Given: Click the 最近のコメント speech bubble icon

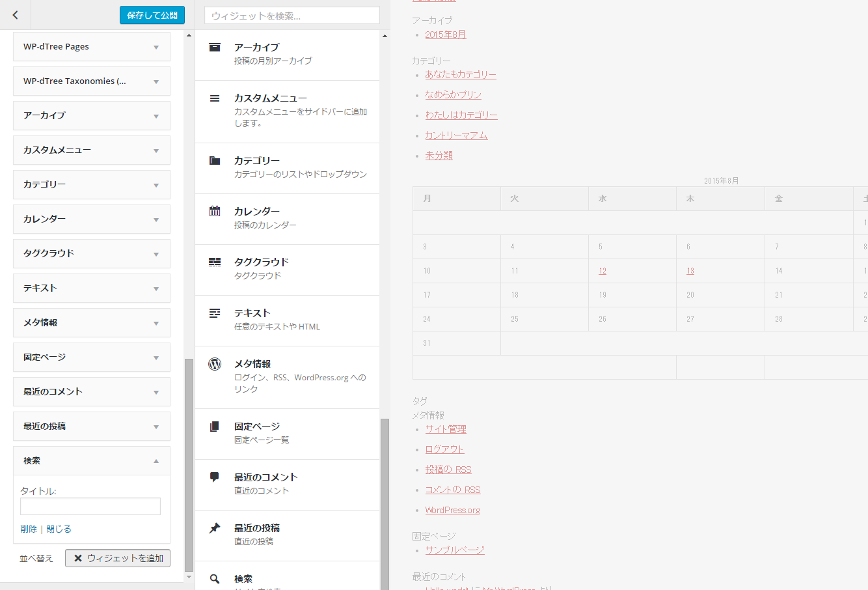Looking at the screenshot, I should (x=215, y=477).
